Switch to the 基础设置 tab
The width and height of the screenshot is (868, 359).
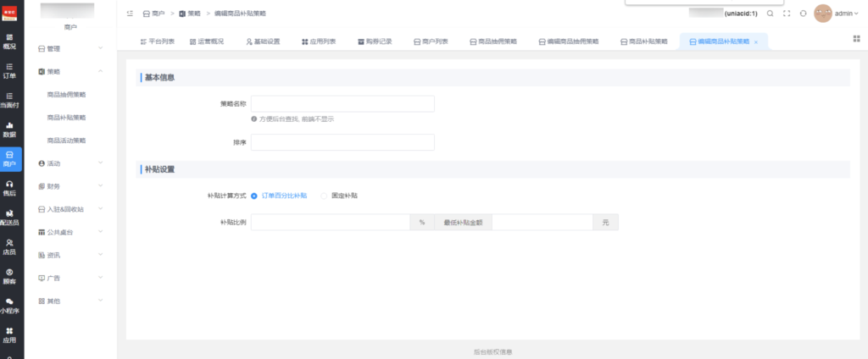(263, 41)
